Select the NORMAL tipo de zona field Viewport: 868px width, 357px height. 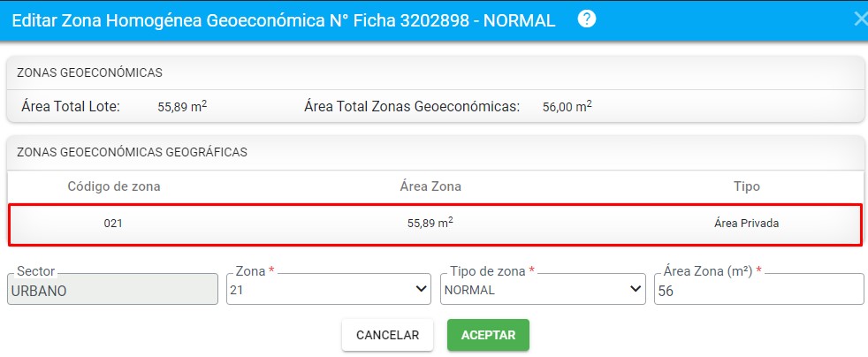pos(543,289)
